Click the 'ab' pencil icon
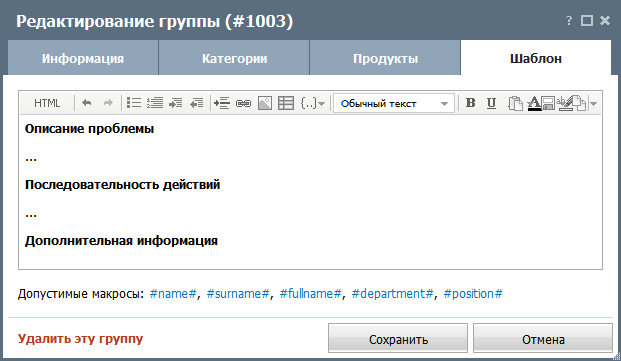The width and height of the screenshot is (621, 361). [x=564, y=103]
